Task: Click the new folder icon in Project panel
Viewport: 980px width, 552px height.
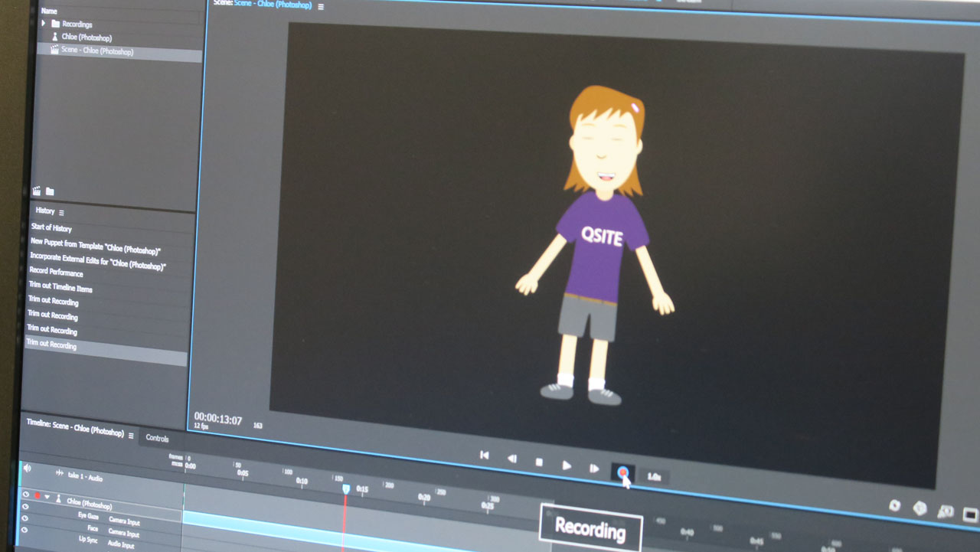Action: [50, 191]
